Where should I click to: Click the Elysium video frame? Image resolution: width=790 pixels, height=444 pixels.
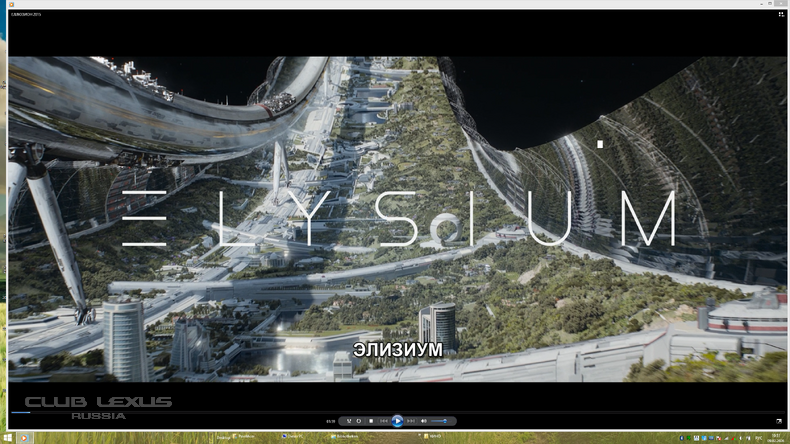[x=395, y=218]
